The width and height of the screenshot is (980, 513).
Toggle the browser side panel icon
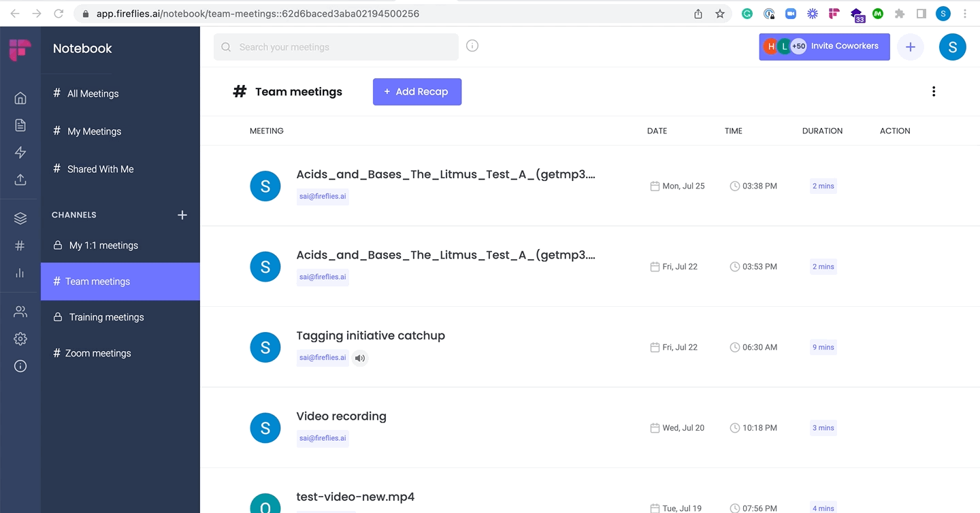point(921,14)
